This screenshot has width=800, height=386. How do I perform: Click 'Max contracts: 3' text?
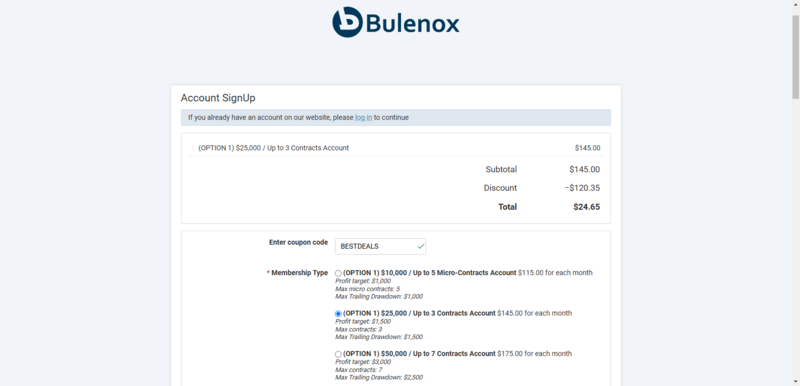pos(359,329)
